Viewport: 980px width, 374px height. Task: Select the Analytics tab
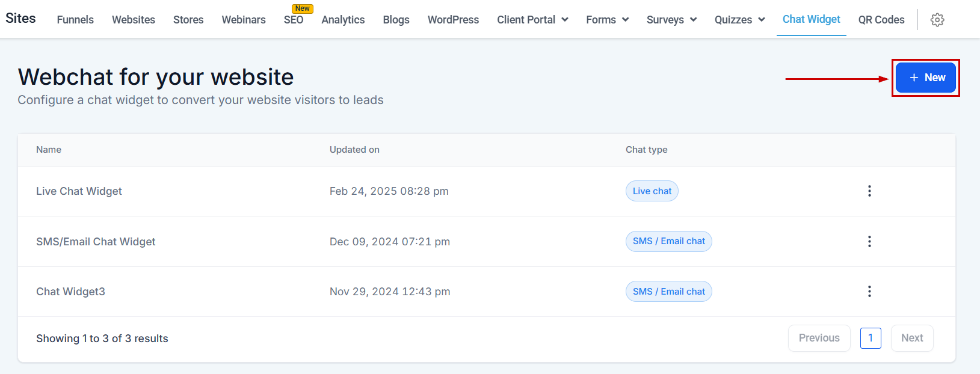click(x=343, y=20)
